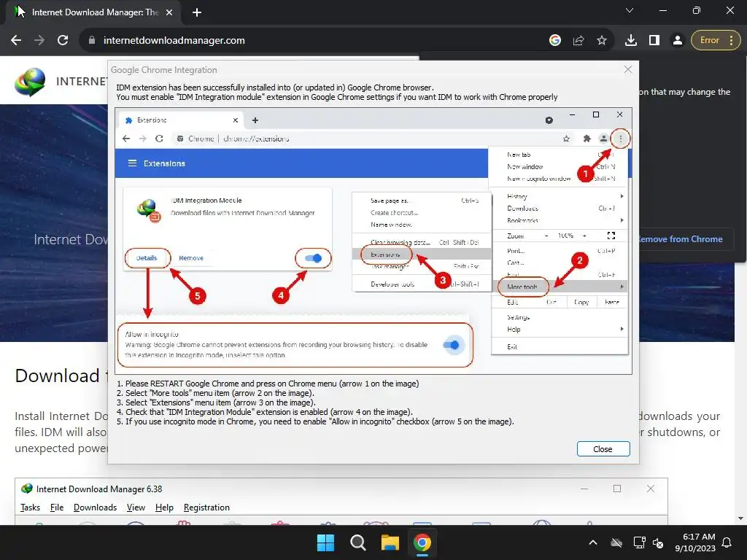Open the Downloads menu in IDM window

(x=96, y=507)
